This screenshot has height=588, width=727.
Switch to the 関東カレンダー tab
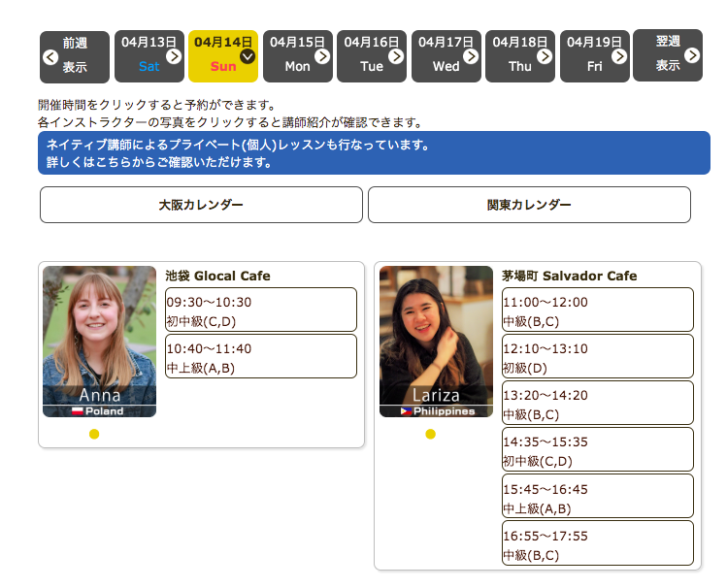(x=529, y=205)
